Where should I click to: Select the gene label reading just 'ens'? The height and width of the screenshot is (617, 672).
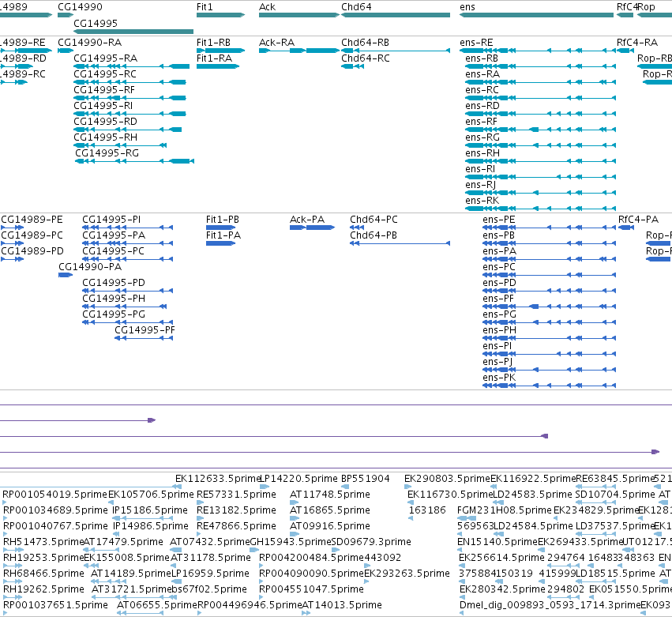467,7
